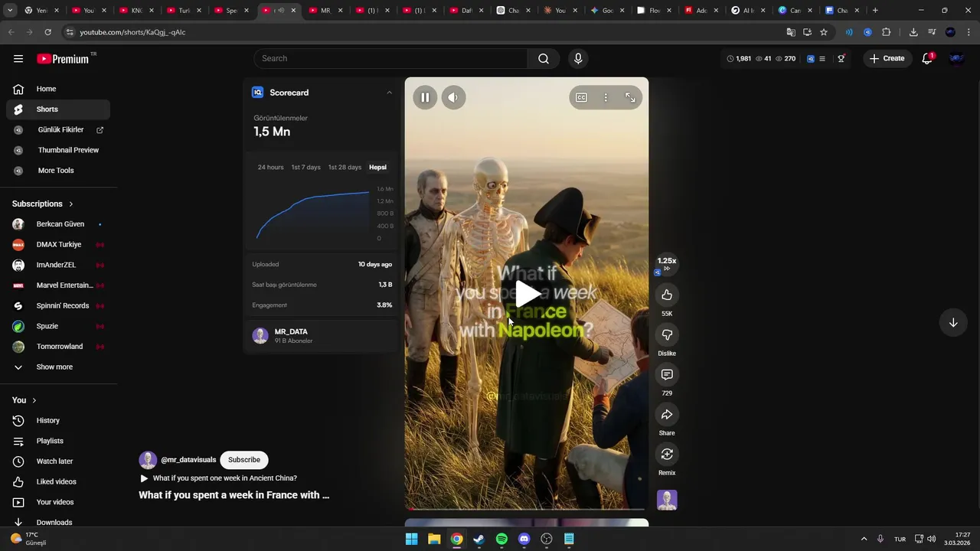Open Shorts in the sidebar
Image resolution: width=980 pixels, height=551 pixels.
click(x=58, y=109)
